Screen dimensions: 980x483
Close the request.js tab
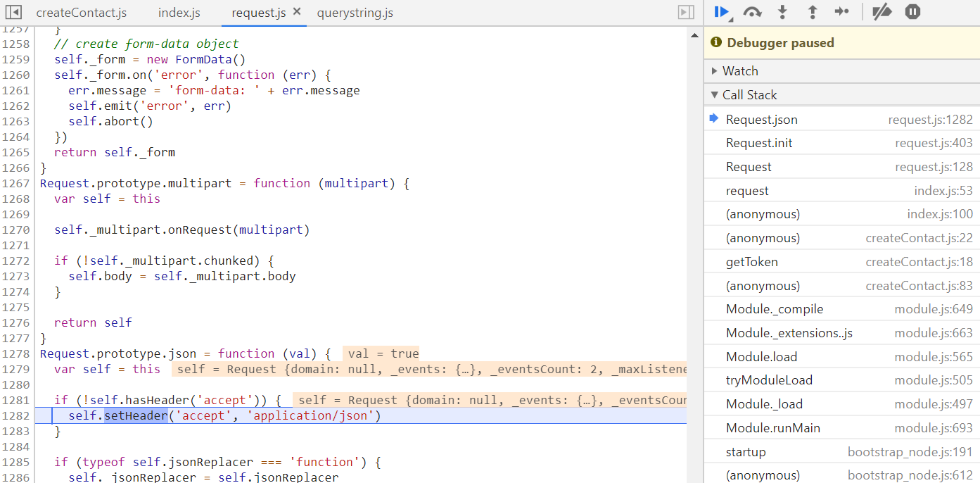point(297,12)
